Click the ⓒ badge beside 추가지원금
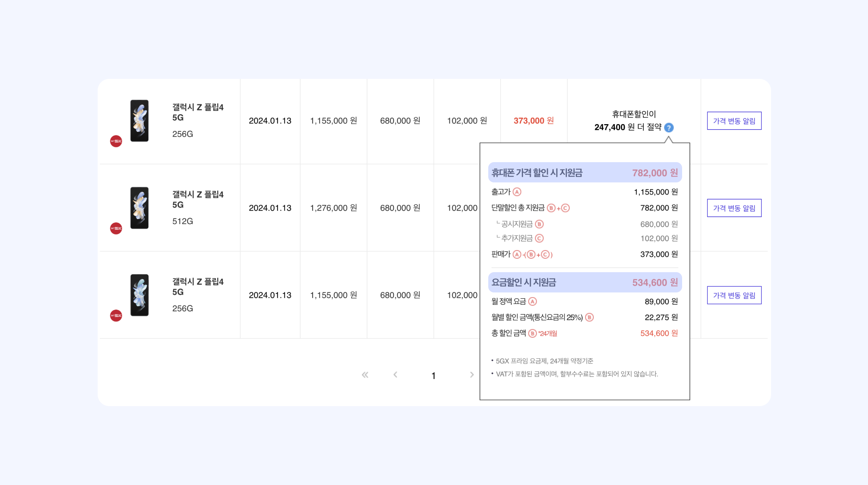 540,238
